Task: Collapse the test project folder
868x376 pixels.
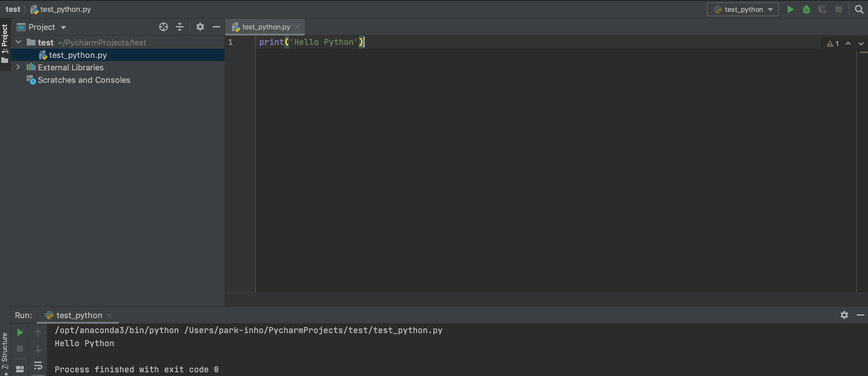Action: [x=19, y=42]
